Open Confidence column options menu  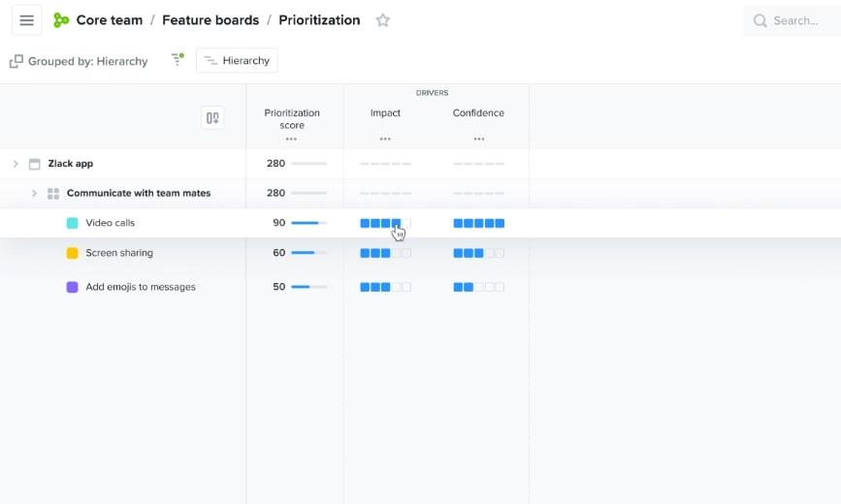pos(478,140)
